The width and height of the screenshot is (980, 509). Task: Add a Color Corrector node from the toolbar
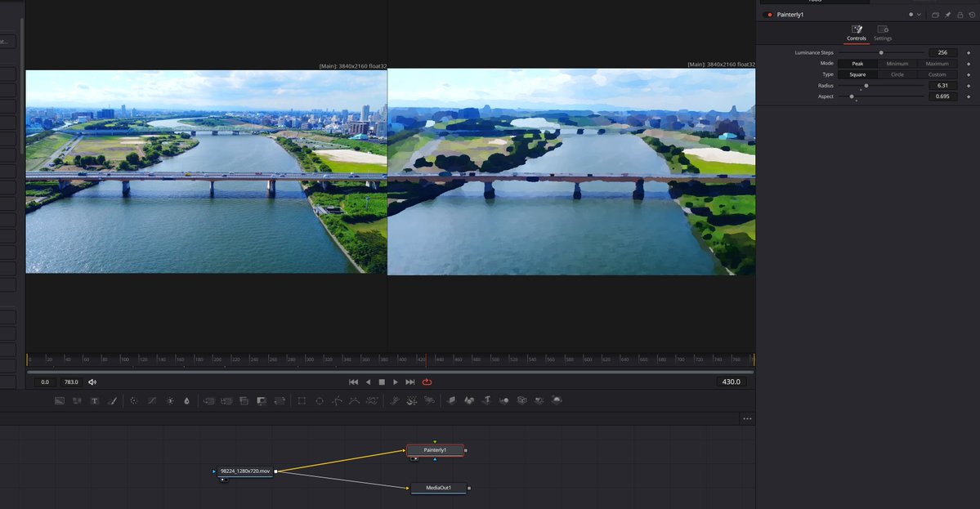(x=134, y=401)
